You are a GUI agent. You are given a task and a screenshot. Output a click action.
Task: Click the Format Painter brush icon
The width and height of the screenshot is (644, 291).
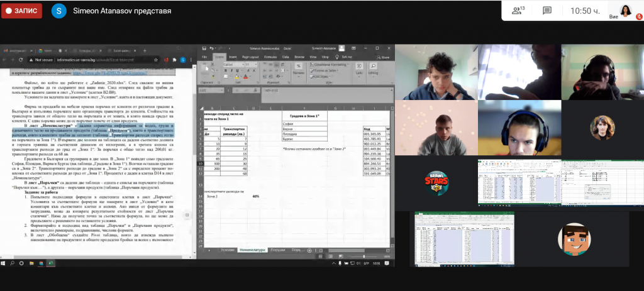click(213, 76)
